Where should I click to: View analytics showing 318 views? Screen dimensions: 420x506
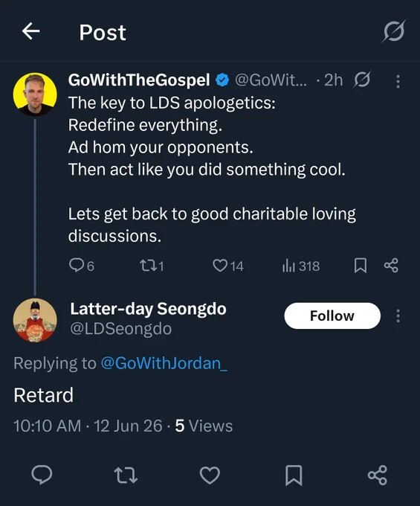pyautogui.click(x=301, y=266)
